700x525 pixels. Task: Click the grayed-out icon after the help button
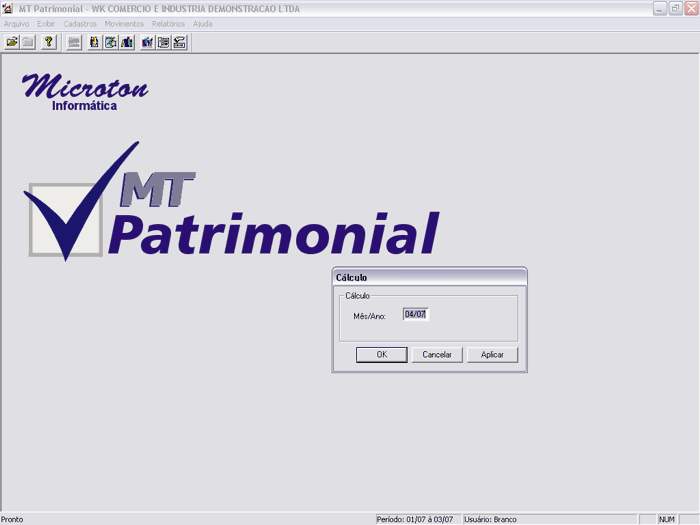click(74, 42)
